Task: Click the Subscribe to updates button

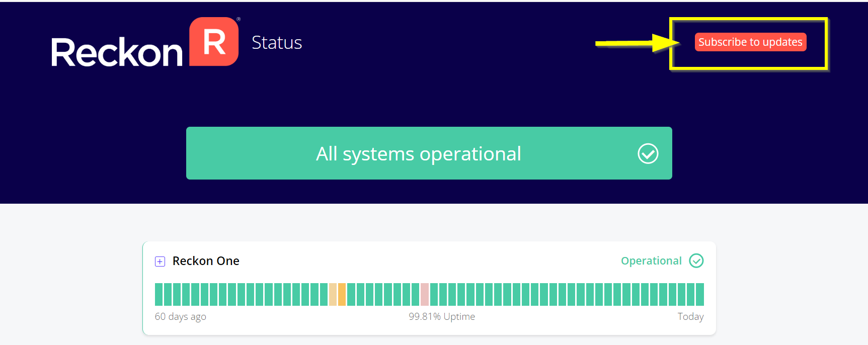Action: point(750,42)
